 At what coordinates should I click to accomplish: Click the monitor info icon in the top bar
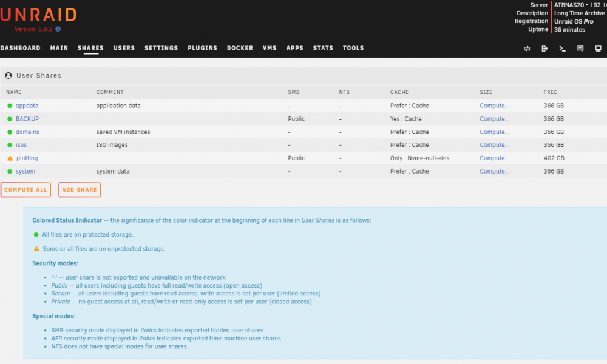[x=598, y=49]
